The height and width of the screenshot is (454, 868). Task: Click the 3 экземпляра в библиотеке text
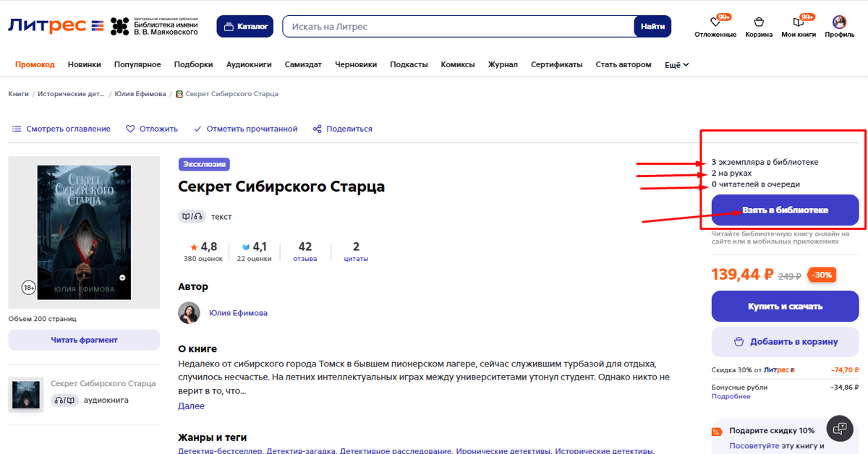[x=765, y=162]
